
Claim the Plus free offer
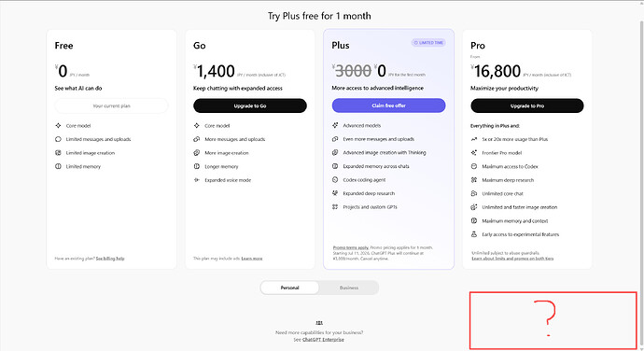click(388, 105)
